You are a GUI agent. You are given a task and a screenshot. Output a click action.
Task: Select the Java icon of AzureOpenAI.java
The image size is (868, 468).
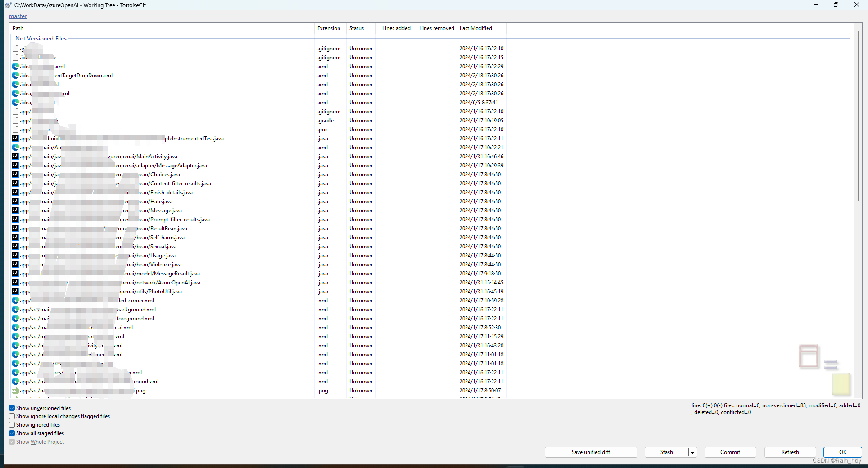15,283
